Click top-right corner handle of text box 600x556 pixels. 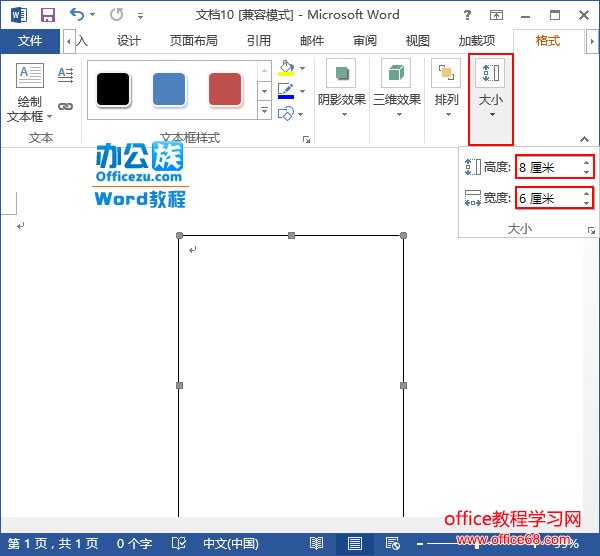tap(403, 235)
